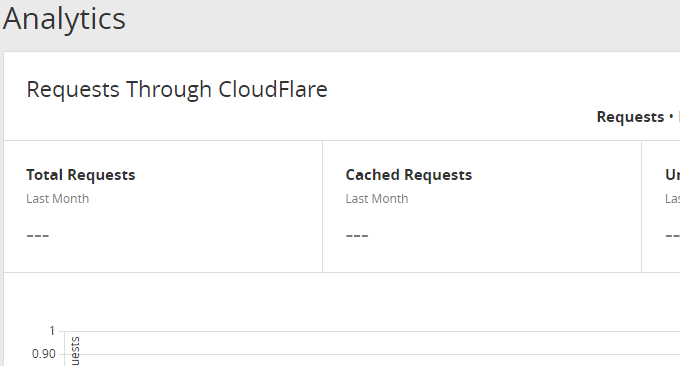Click the rotated y-axis title on chart
The height and width of the screenshot is (366, 680).
pyautogui.click(x=75, y=351)
